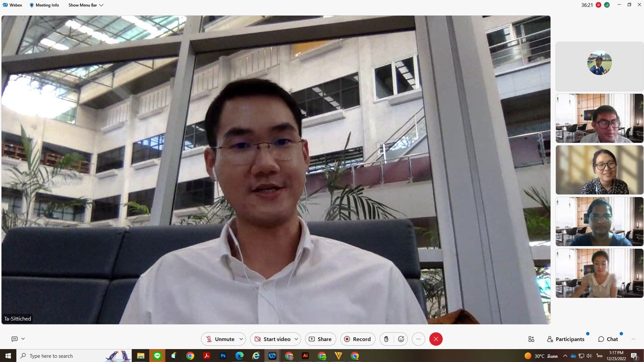Viewport: 644px width, 362px height.
Task: Open audio options arrow next to Unmute
Action: point(241,339)
